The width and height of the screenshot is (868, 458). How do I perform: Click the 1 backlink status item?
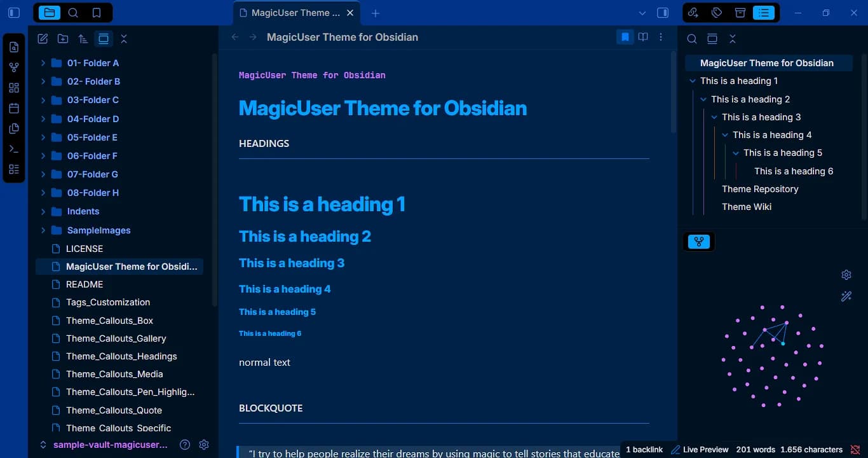point(644,450)
